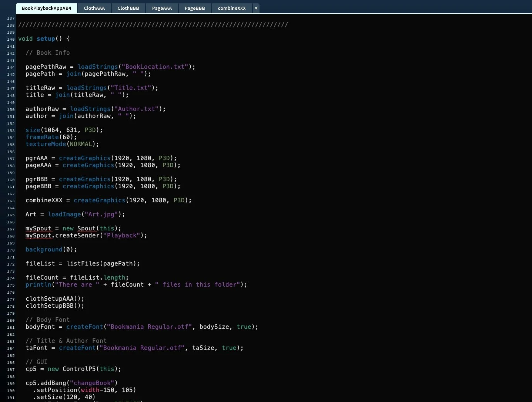Click join(pagePathRaw, " ") call
This screenshot has width=532, height=402.
point(108,74)
